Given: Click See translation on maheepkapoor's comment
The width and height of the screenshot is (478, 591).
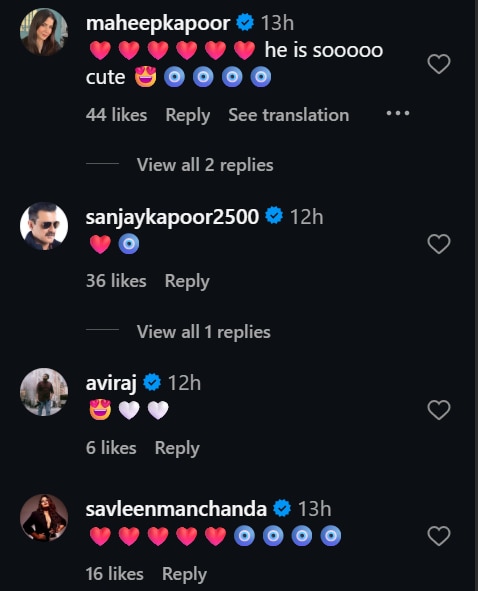Looking at the screenshot, I should [289, 115].
